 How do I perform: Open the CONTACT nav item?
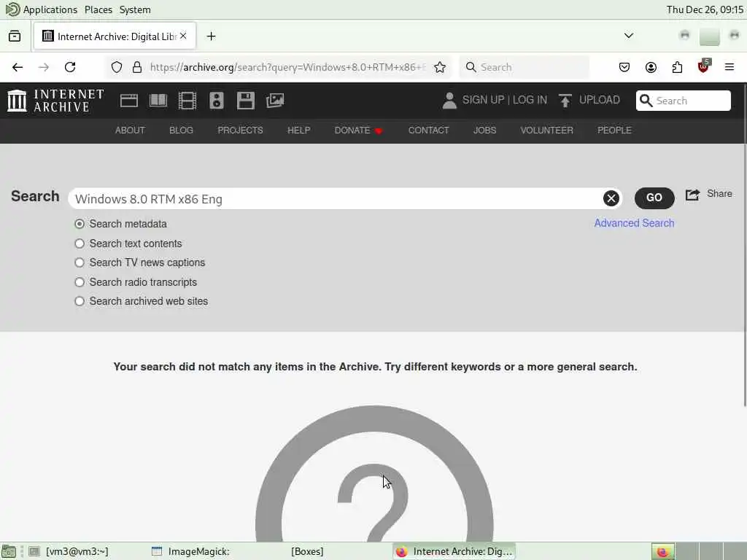(x=429, y=130)
